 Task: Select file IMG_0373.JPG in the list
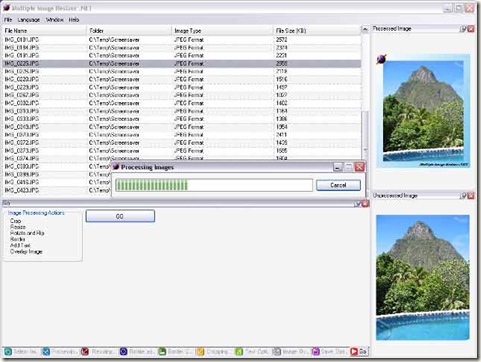pyautogui.click(x=182, y=151)
